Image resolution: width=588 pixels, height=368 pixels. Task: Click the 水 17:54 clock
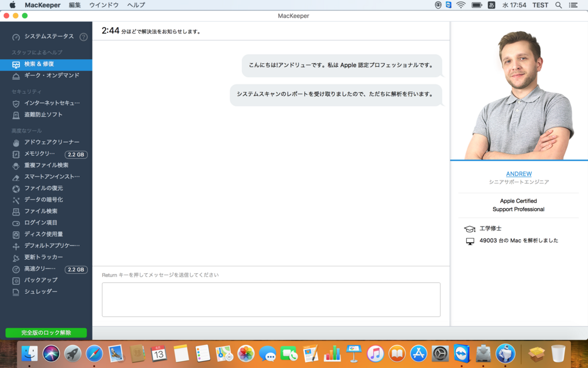point(514,5)
